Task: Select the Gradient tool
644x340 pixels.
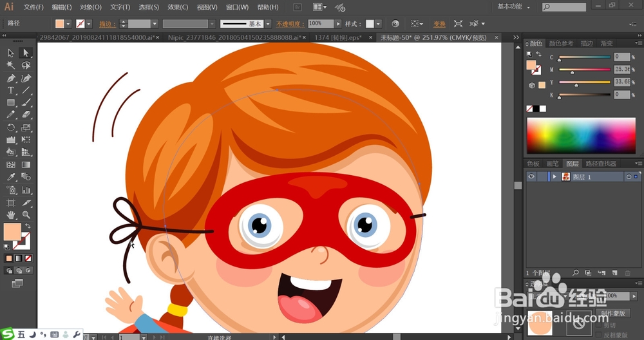Action: [x=26, y=165]
